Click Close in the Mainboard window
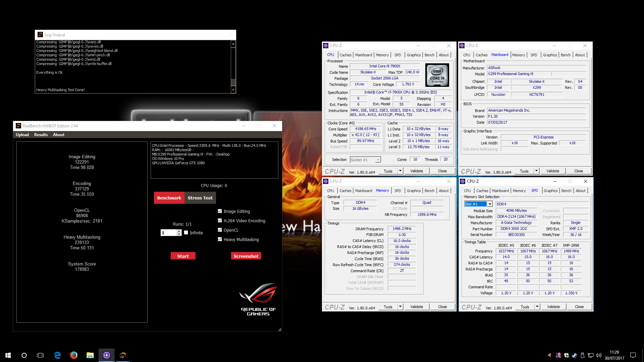644x362 pixels. [x=579, y=171]
